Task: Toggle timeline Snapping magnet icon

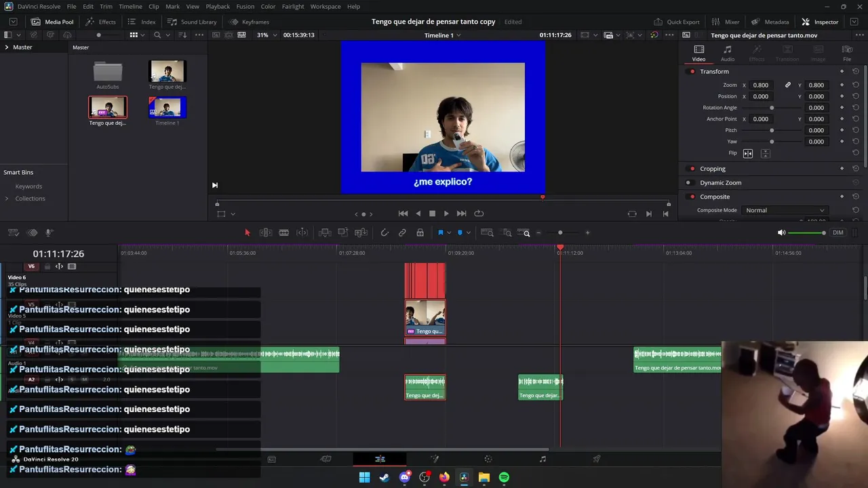Action: point(384,232)
